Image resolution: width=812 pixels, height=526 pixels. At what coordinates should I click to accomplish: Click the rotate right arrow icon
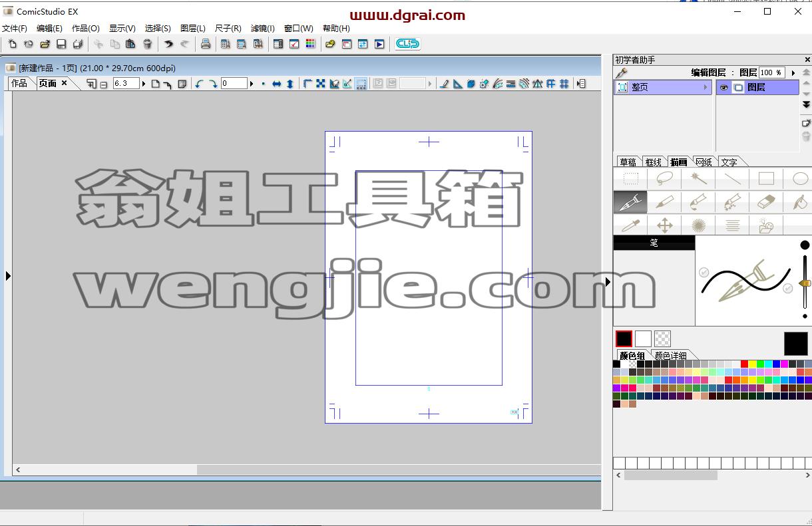[x=213, y=84]
